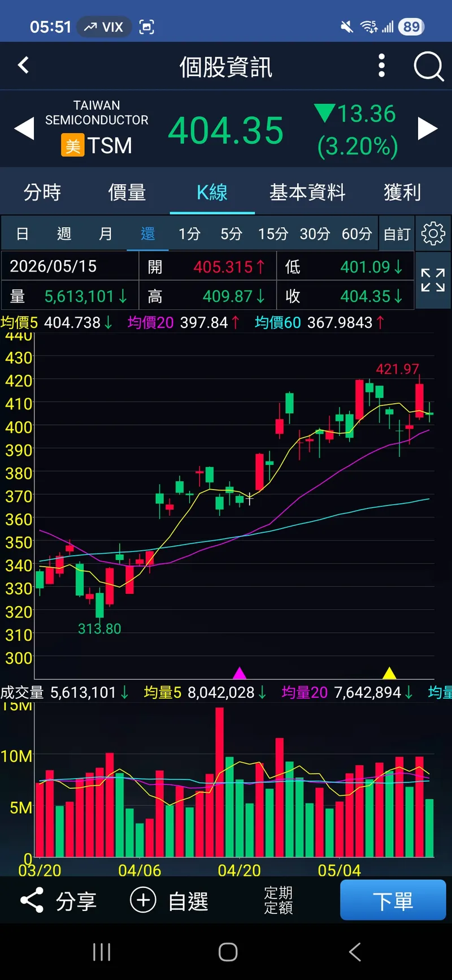Image resolution: width=452 pixels, height=980 pixels.
Task: Tap the 13.36 price change value
Action: 366,114
